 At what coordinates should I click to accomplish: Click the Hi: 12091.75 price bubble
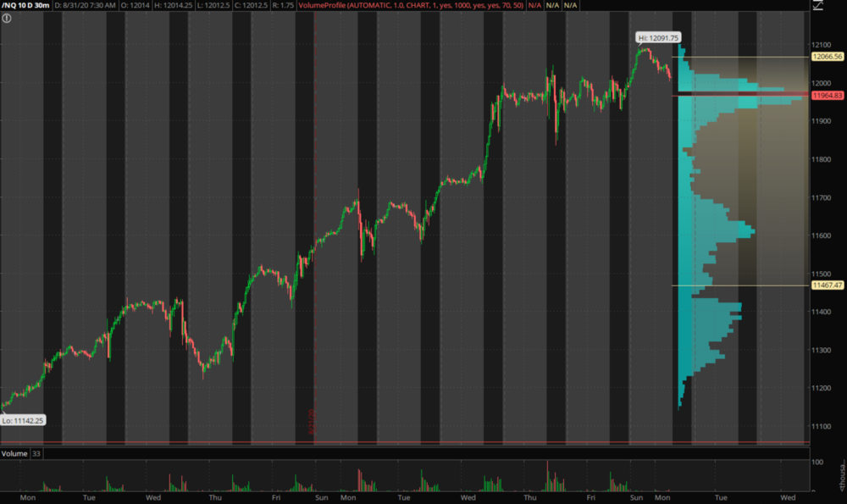click(658, 37)
